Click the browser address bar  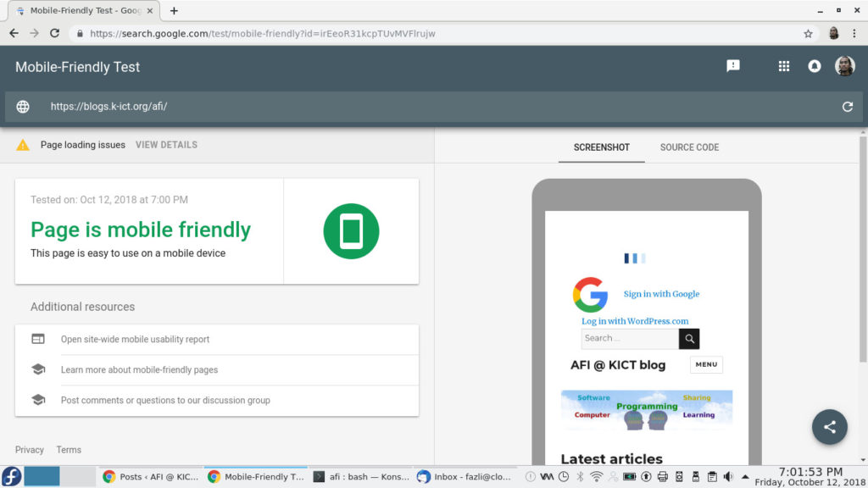(x=442, y=34)
